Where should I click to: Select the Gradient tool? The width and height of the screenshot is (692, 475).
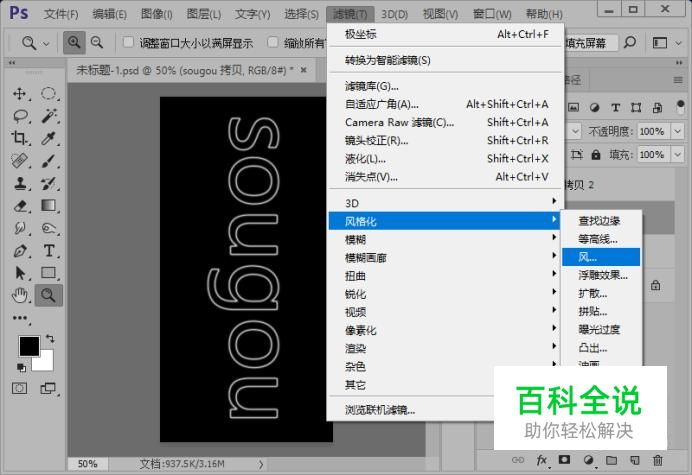coord(49,206)
